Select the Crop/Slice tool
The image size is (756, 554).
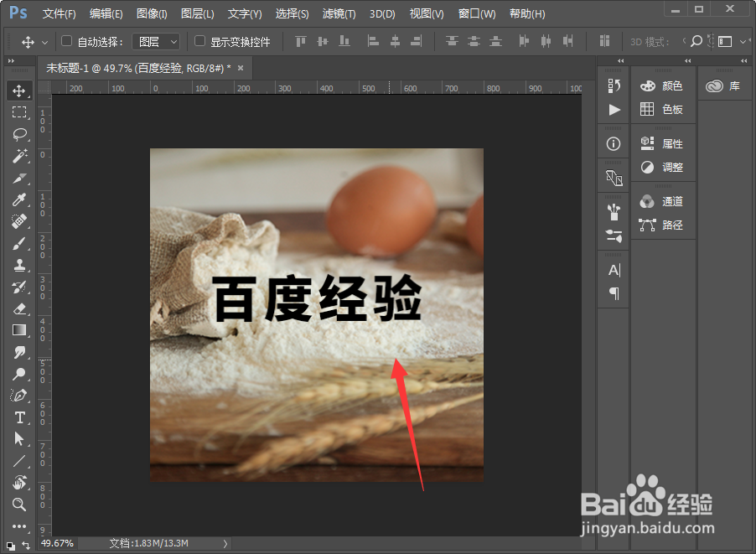(19, 179)
